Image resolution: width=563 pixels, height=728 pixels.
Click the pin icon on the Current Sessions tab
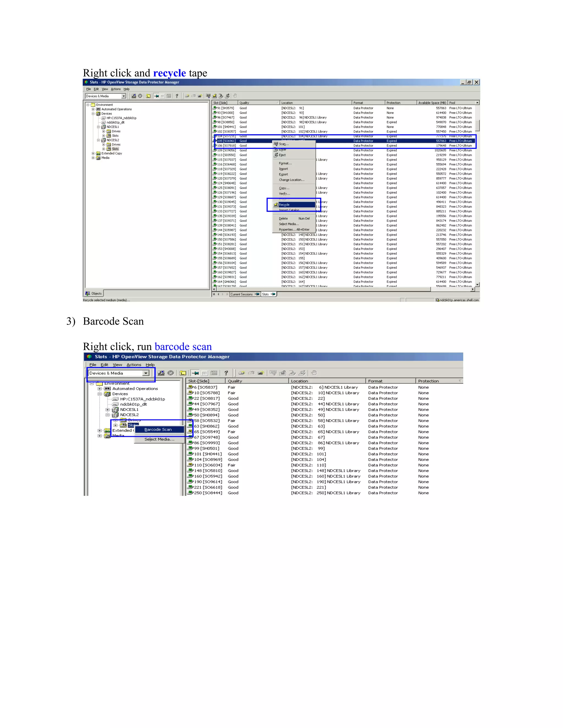pyautogui.click(x=257, y=294)
